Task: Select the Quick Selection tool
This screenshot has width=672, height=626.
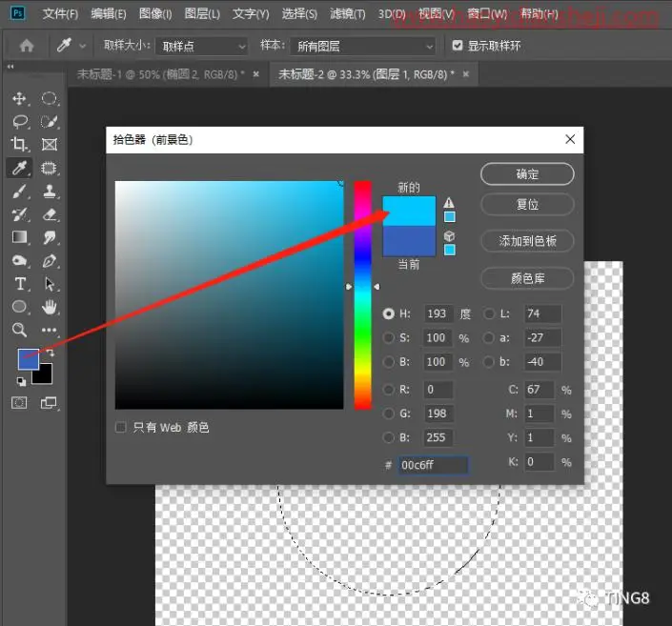Action: [49, 122]
